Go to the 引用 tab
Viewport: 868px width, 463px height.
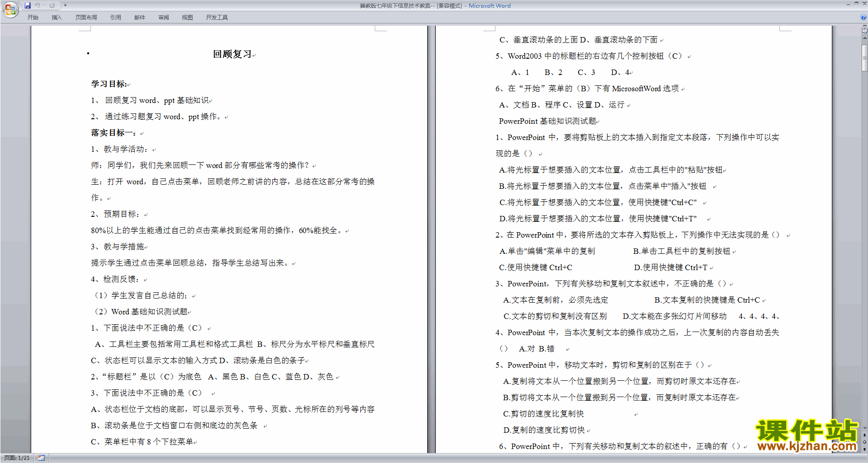[116, 18]
